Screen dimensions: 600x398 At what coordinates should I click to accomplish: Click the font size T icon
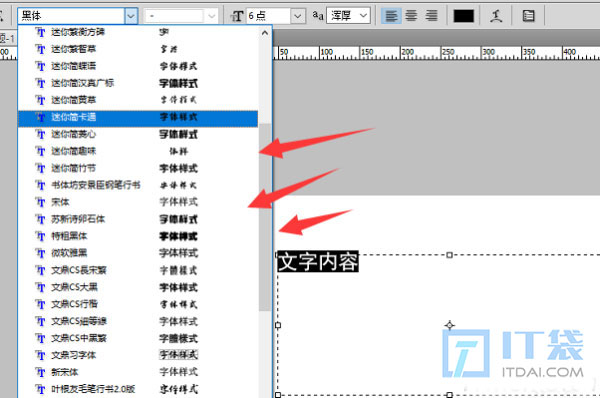[237, 16]
